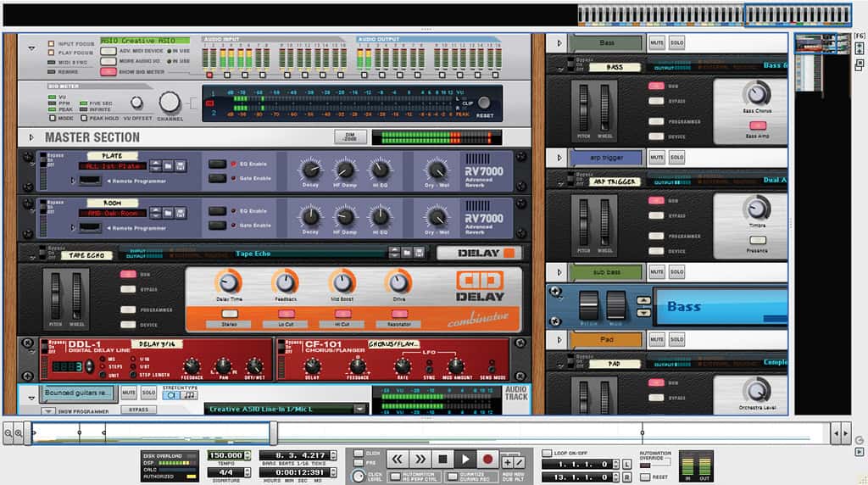Enable EQ on Plate RV7000

click(217, 164)
